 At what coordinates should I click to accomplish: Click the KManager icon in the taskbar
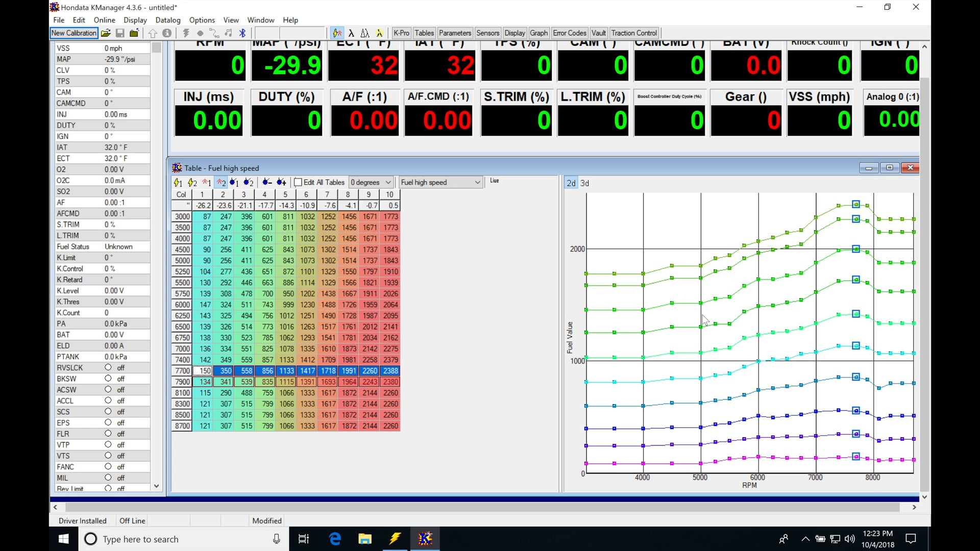(426, 538)
